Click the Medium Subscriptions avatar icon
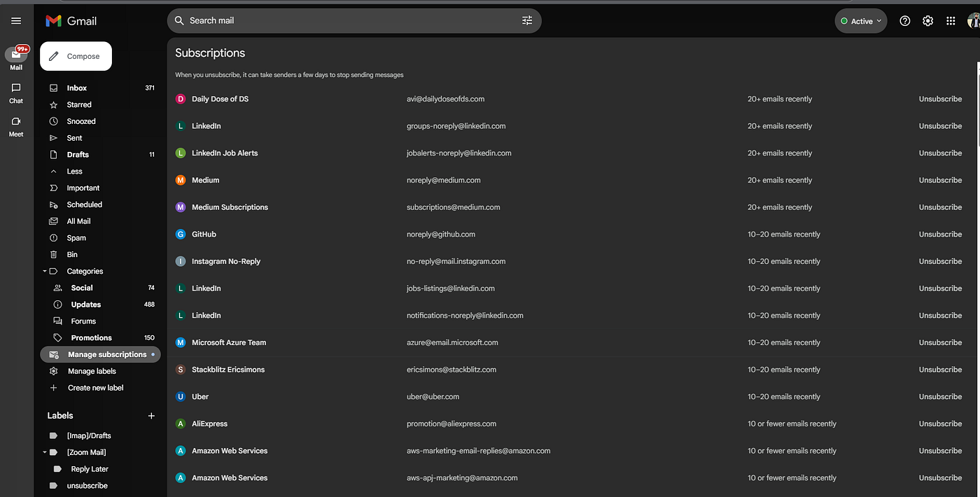This screenshot has width=980, height=497. pos(181,207)
